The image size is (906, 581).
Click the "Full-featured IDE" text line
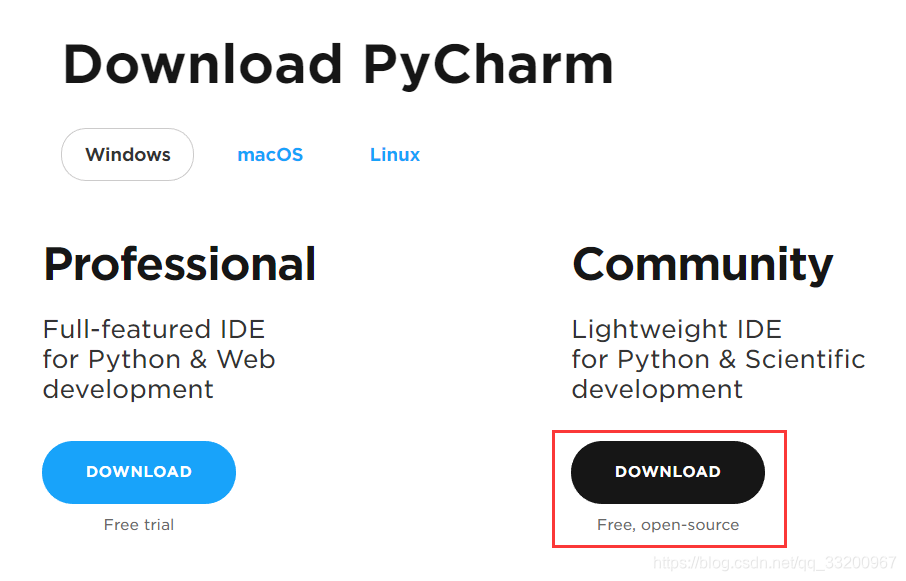pos(154,329)
